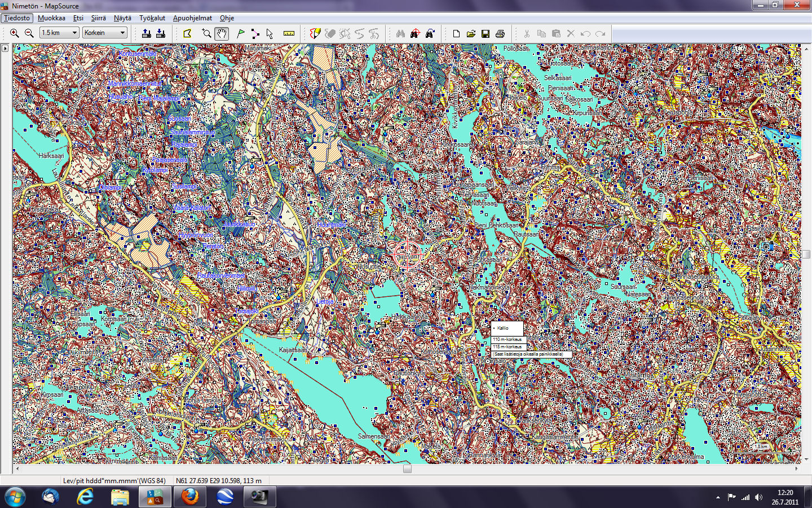Click the Kallio label in map tooltip
Image resolution: width=812 pixels, height=508 pixels.
tap(503, 328)
